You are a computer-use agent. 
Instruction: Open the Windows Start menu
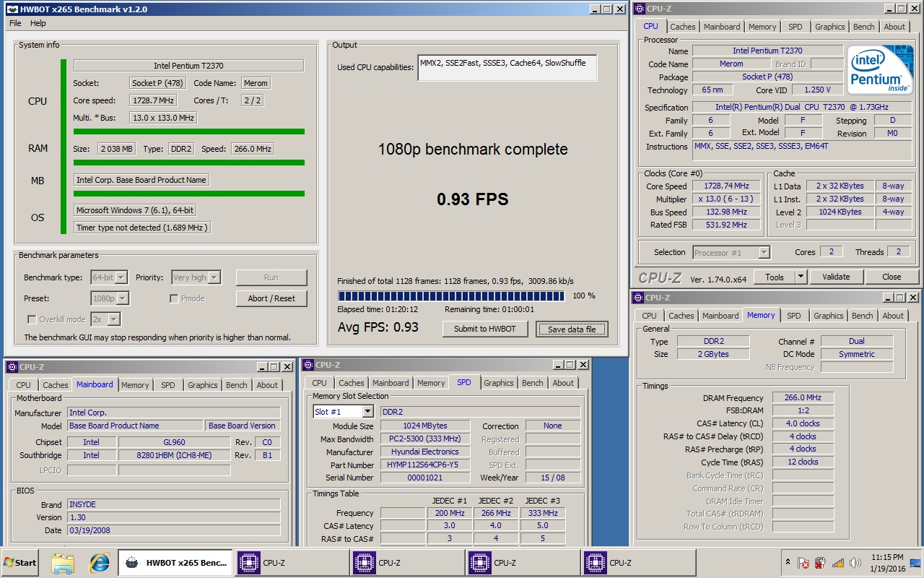20,563
